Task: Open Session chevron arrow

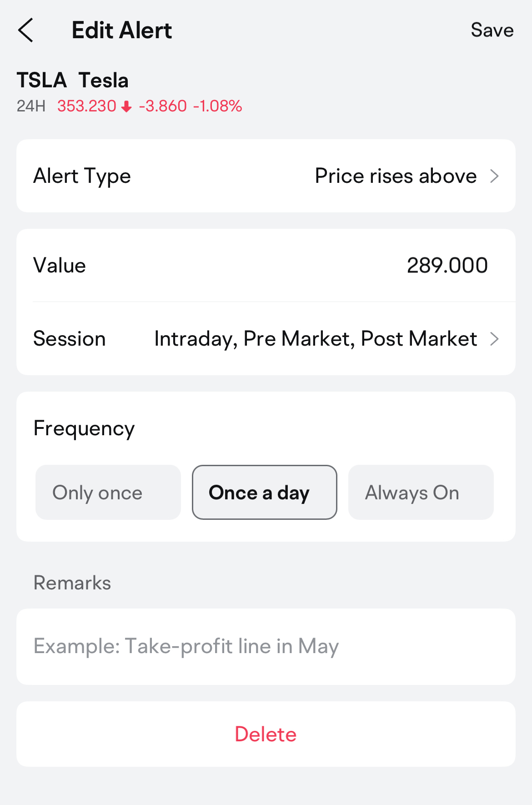Action: click(495, 339)
